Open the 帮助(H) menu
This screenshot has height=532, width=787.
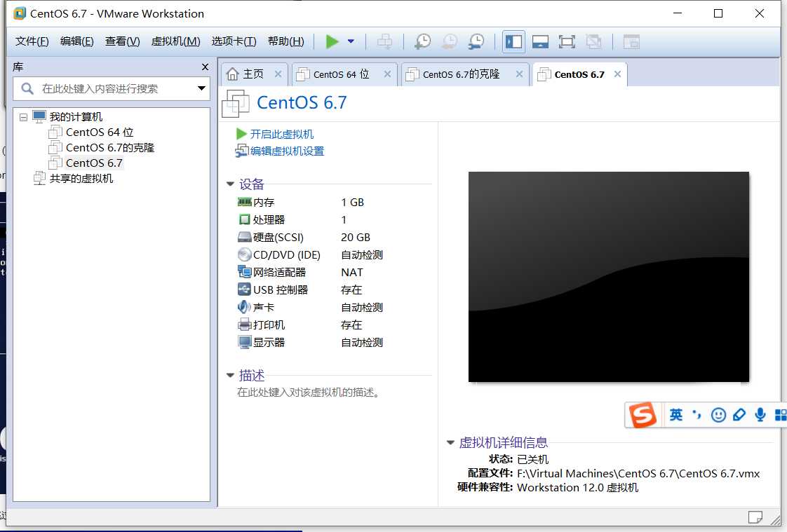point(285,41)
